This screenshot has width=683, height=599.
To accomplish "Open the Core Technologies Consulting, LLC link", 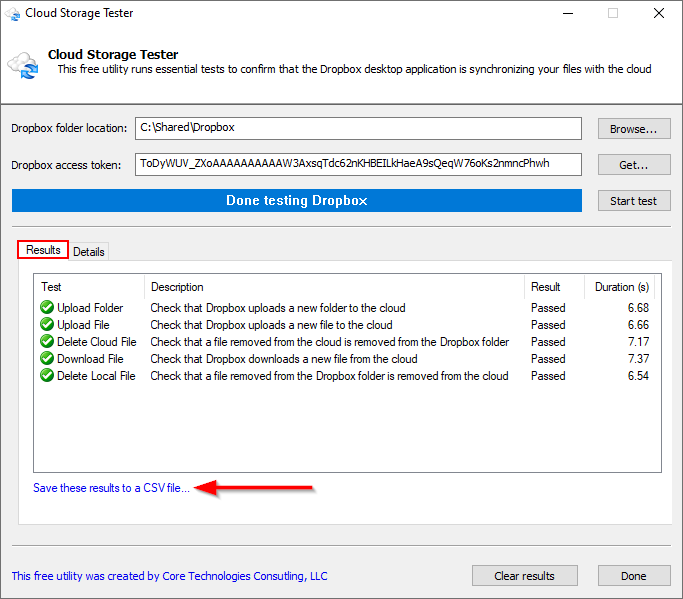I will click(169, 576).
